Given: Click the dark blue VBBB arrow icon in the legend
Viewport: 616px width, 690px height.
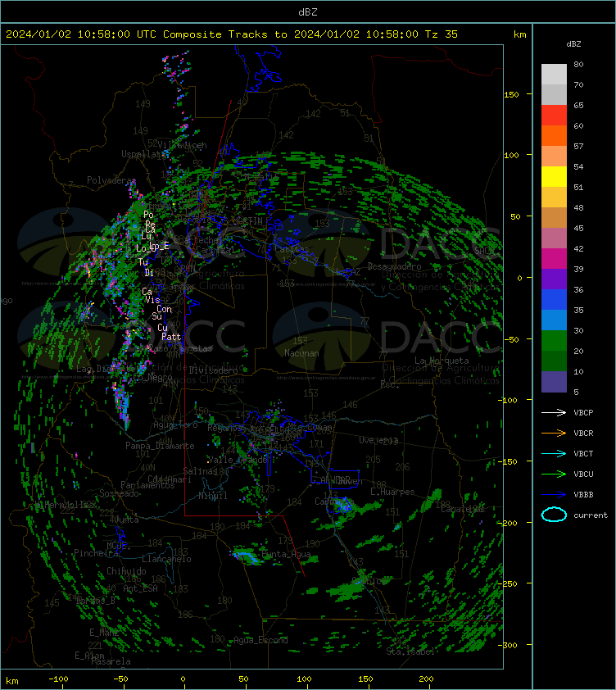Looking at the screenshot, I should (x=554, y=495).
